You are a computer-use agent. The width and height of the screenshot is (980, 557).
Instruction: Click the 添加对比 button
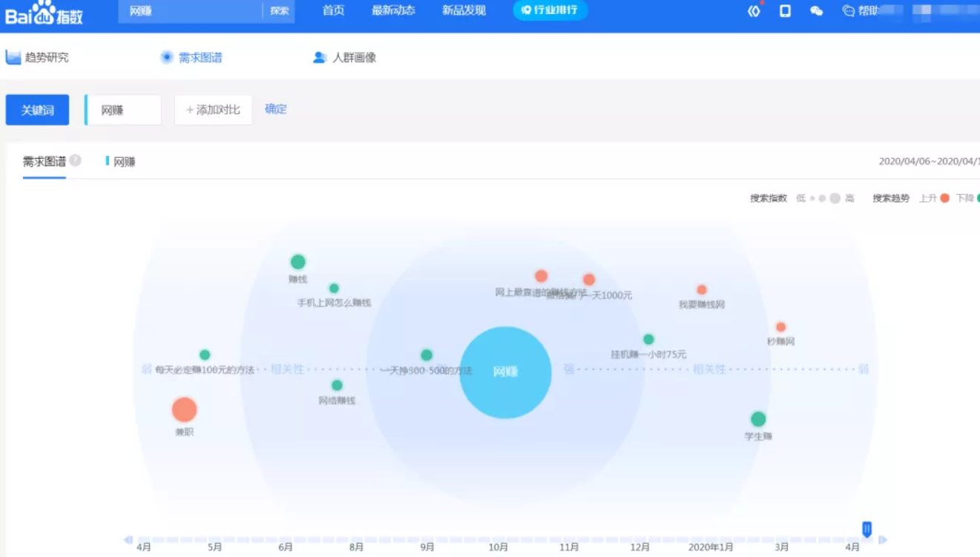point(213,110)
